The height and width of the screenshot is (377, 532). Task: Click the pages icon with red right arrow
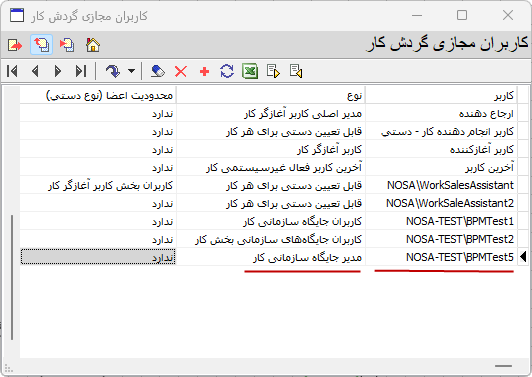[67, 45]
